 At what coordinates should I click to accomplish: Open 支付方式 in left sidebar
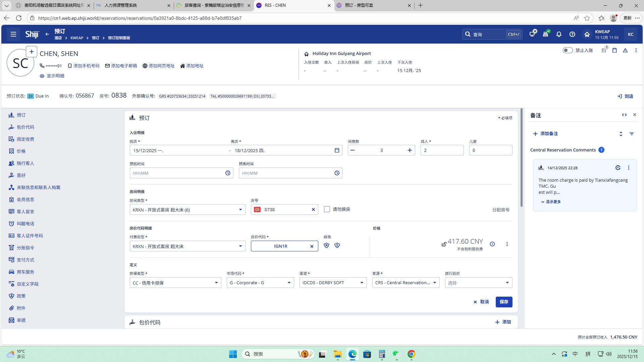[25, 260]
